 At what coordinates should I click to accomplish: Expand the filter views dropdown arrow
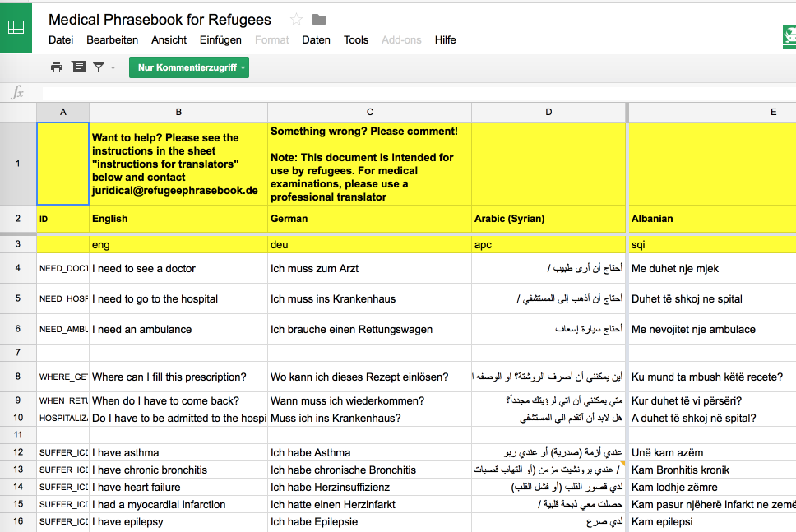coord(113,67)
